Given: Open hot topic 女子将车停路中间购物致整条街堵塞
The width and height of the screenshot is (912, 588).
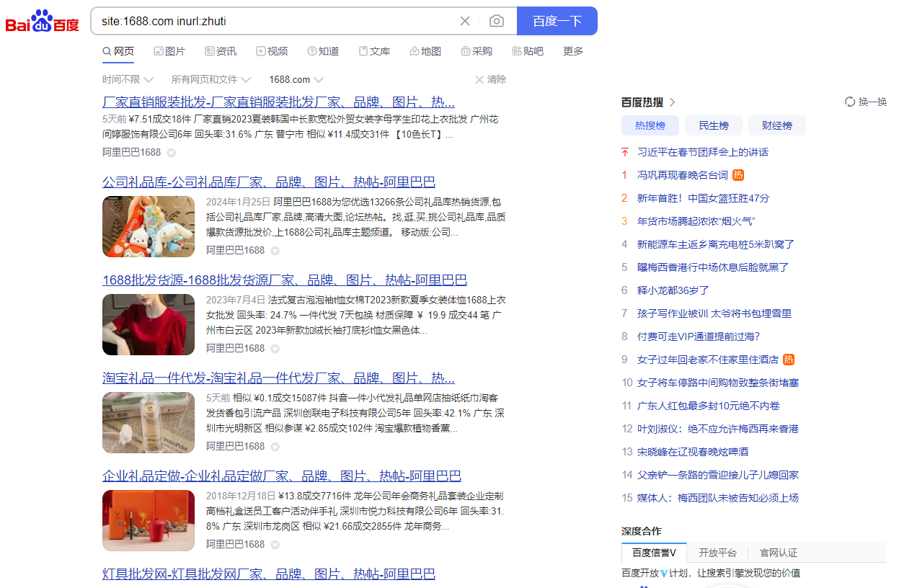Looking at the screenshot, I should pyautogui.click(x=718, y=383).
